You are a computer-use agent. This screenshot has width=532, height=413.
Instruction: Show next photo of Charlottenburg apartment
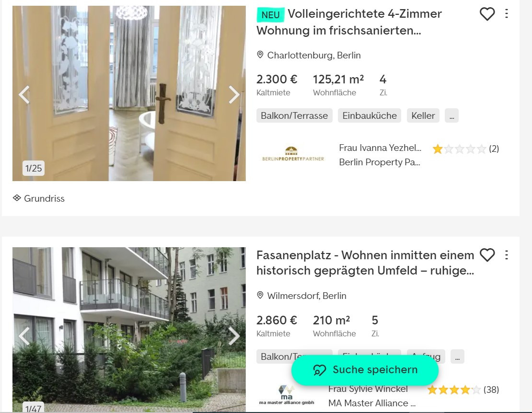(x=234, y=94)
